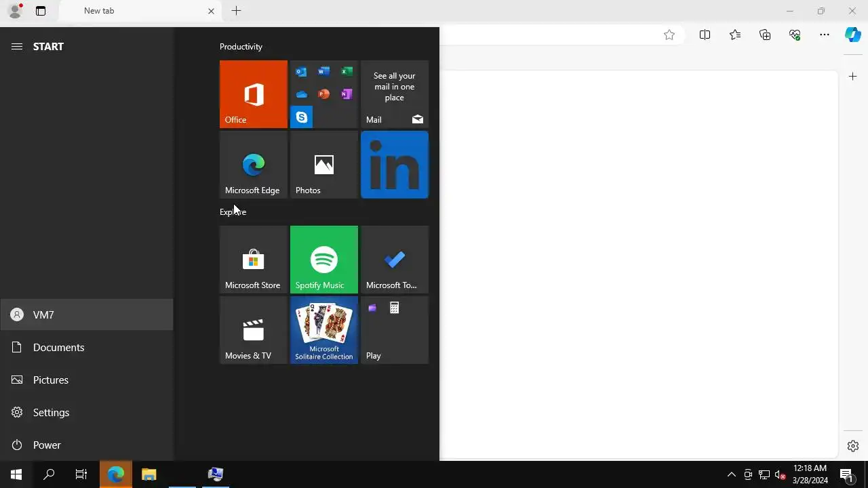Open the VM7 user account entry
Image resolution: width=868 pixels, height=488 pixels.
(87, 314)
